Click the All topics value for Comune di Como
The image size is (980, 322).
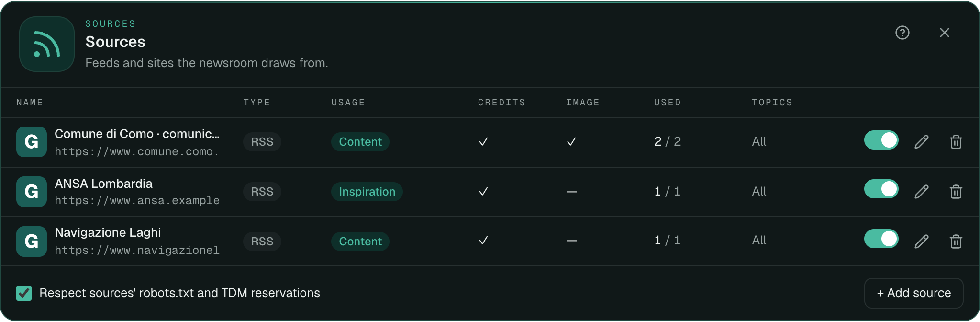click(x=759, y=141)
